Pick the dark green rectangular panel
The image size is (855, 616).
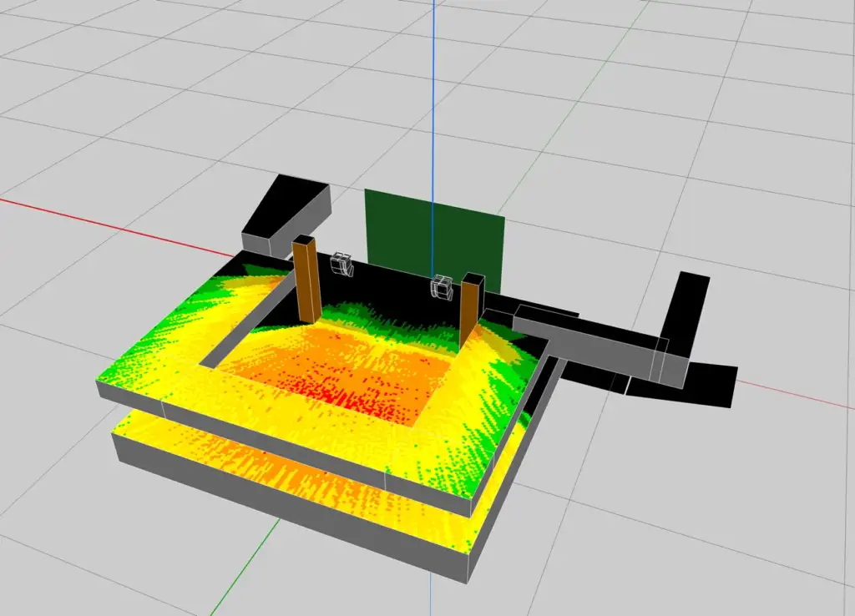tap(434, 240)
